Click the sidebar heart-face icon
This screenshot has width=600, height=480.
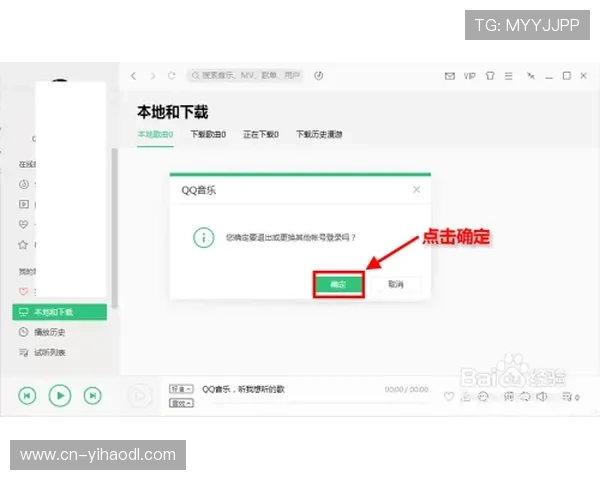pos(23,224)
